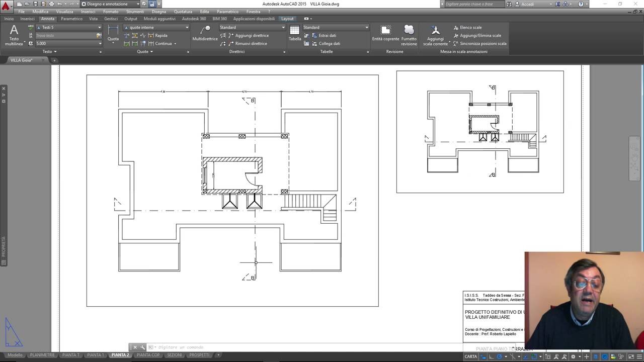Open the Finestra menu
The height and width of the screenshot is (362, 644).
click(x=254, y=12)
